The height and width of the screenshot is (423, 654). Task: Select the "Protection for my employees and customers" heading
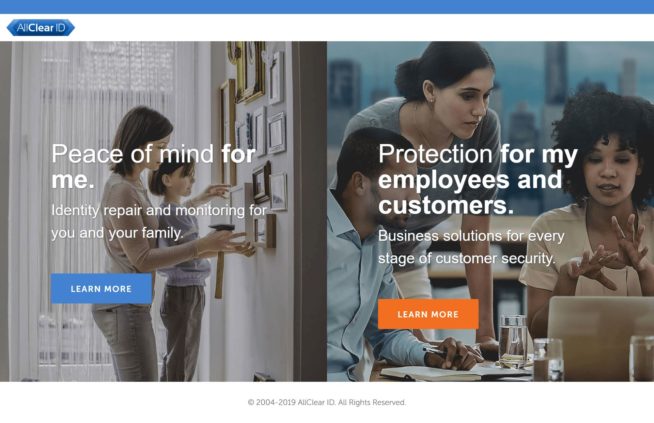click(478, 179)
